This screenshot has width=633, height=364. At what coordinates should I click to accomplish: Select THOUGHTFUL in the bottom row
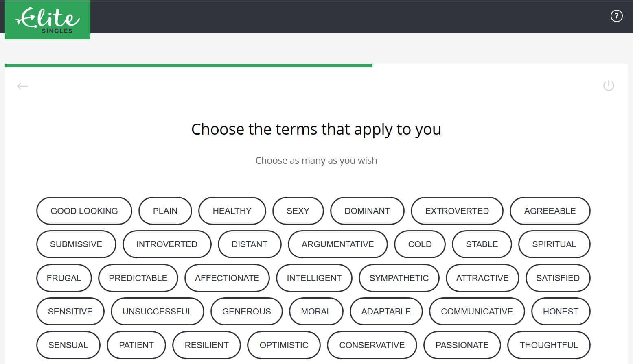550,345
